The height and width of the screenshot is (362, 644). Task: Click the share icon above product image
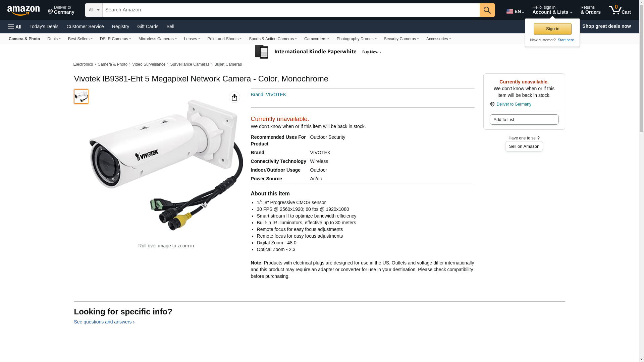coord(234,97)
